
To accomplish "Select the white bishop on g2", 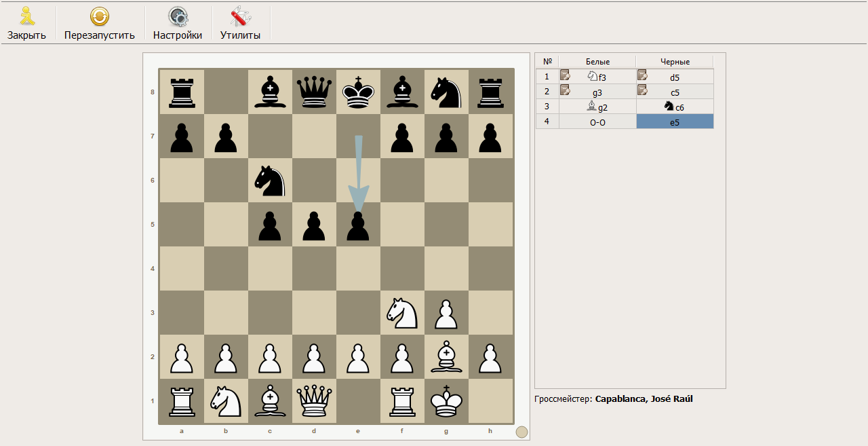I will click(x=446, y=356).
